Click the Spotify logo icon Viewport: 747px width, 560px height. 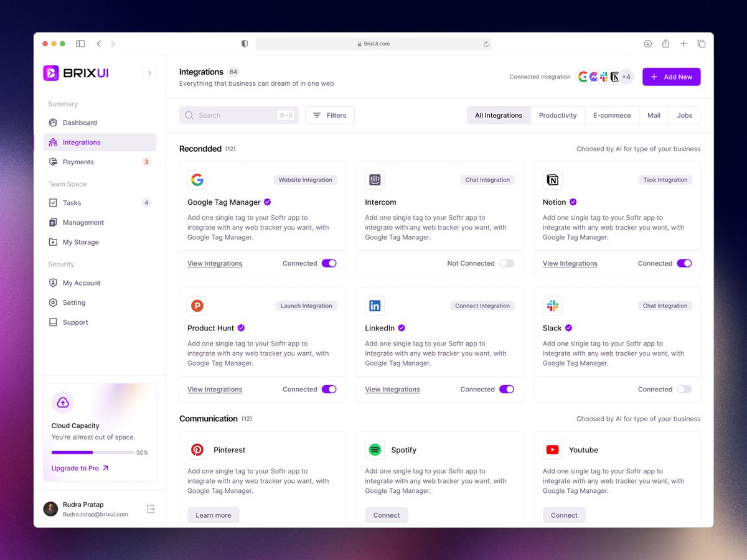(375, 450)
